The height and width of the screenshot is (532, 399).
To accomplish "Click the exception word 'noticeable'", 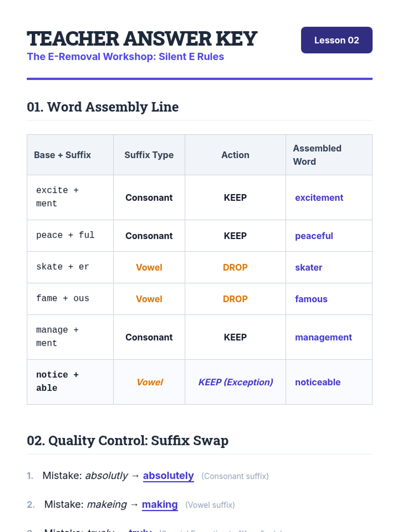I will pos(318,382).
